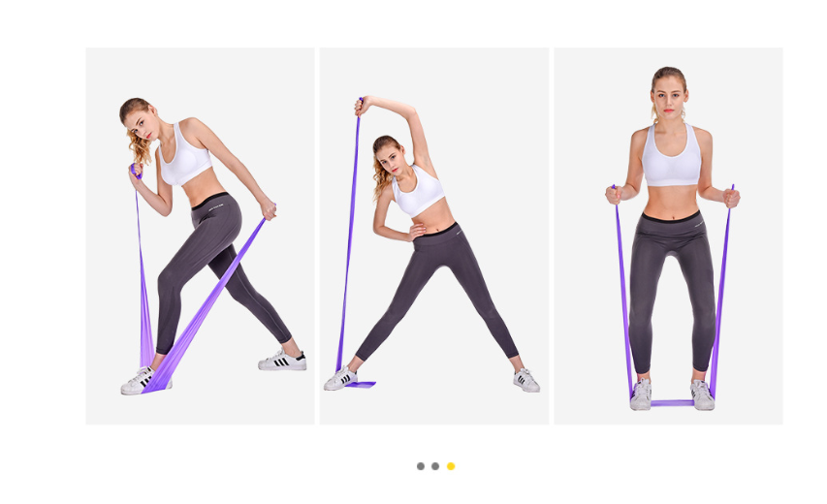
Task: Click the vertical purple band in the middle photo
Action: 349,239
